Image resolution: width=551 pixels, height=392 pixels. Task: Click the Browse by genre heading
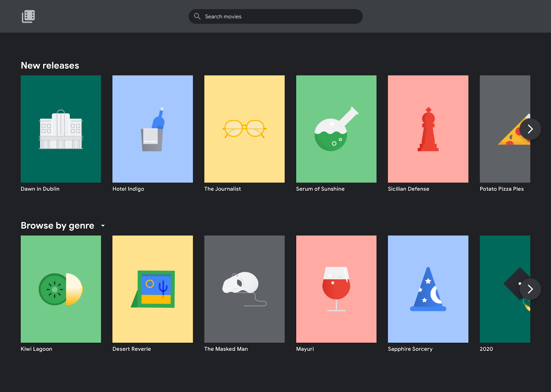58,226
